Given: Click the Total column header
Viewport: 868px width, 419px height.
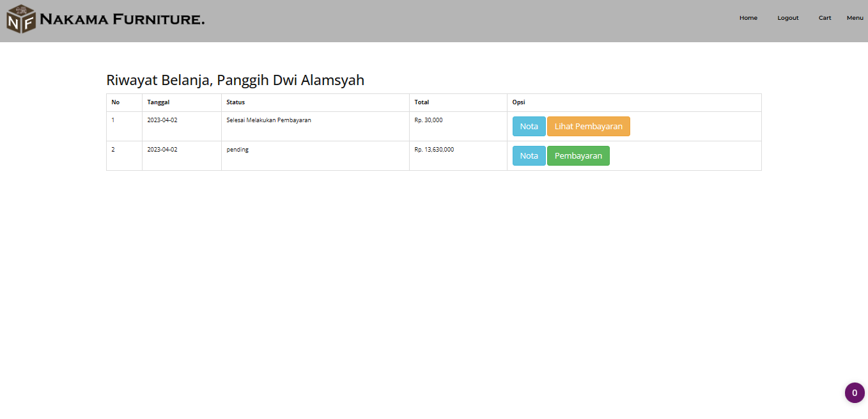Looking at the screenshot, I should pyautogui.click(x=421, y=102).
